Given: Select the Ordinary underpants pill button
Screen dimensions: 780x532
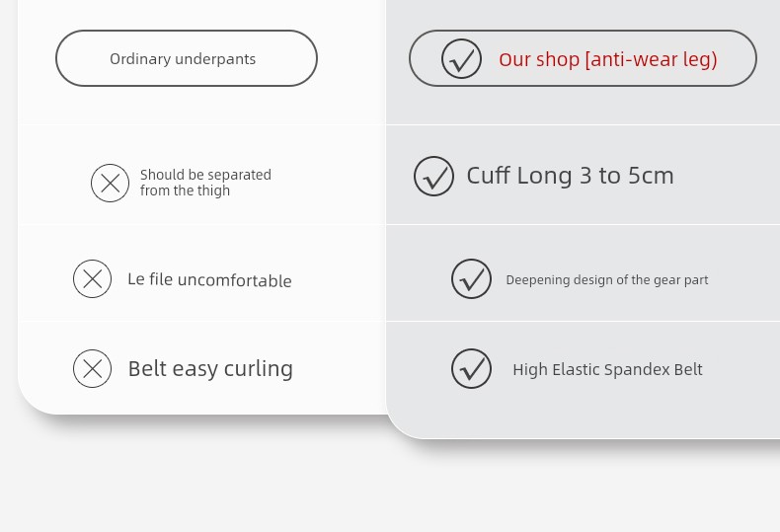Looking at the screenshot, I should click(x=187, y=58).
